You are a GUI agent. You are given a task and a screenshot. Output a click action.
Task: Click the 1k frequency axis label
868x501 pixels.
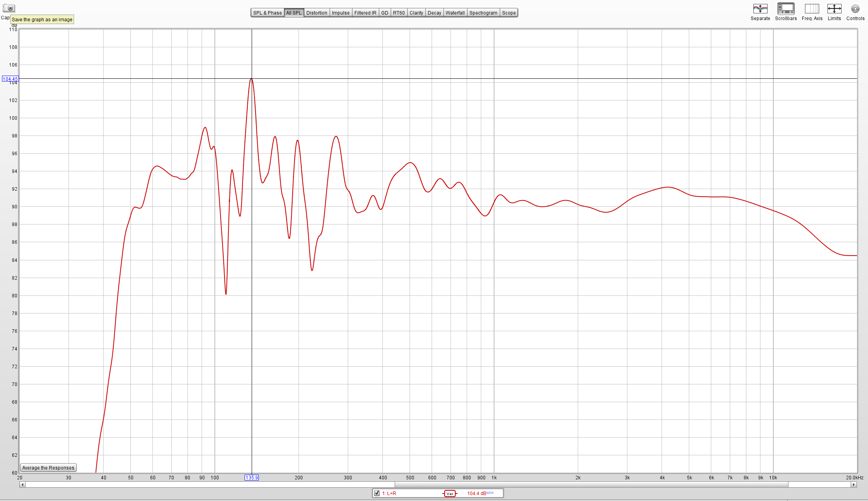pyautogui.click(x=494, y=477)
